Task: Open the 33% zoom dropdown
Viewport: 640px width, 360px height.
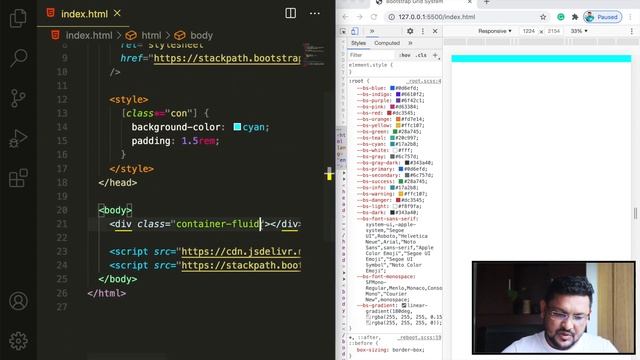Action: pyautogui.click(x=579, y=31)
